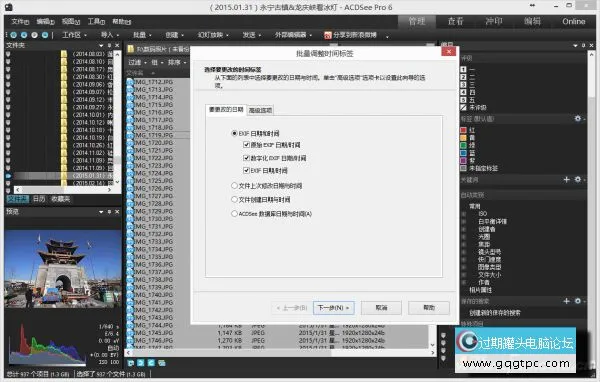
Task: Open the 组 group dropdown
Action: coord(157,62)
